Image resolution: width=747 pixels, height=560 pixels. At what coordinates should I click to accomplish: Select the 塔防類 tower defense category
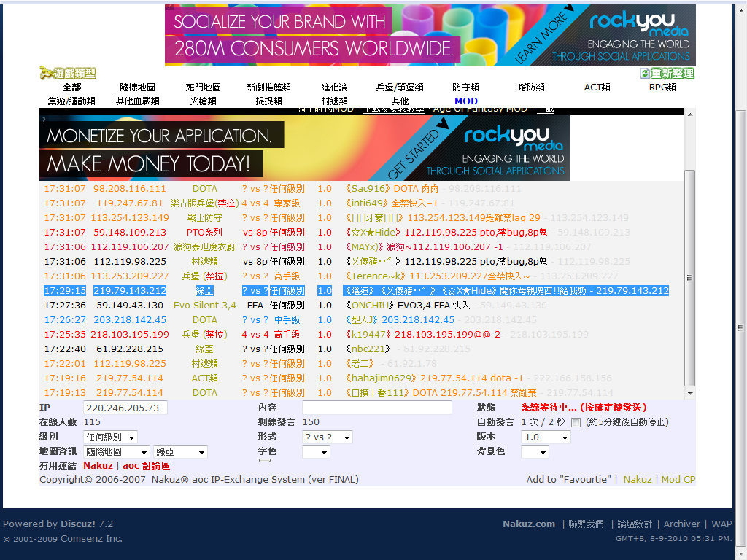(531, 87)
